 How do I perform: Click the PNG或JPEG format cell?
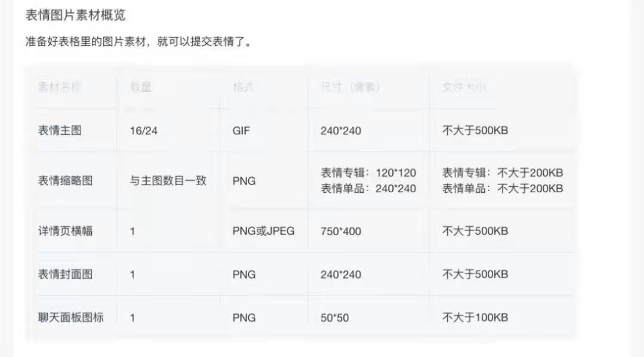264,231
